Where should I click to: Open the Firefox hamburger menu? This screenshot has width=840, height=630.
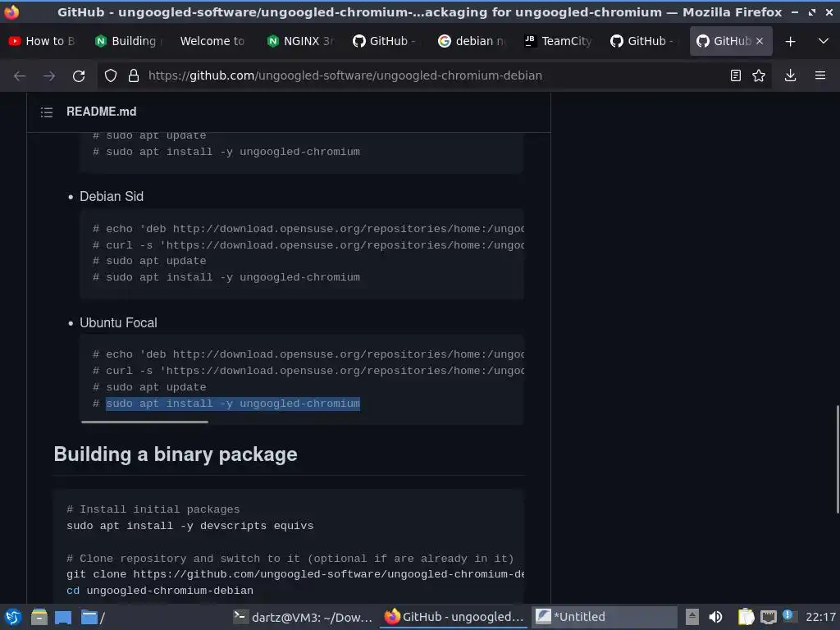[x=820, y=75]
